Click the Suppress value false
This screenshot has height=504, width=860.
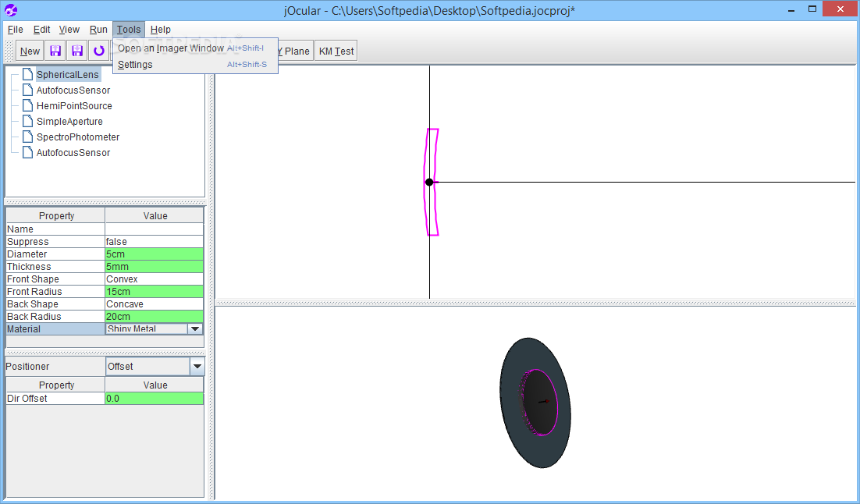(x=154, y=242)
